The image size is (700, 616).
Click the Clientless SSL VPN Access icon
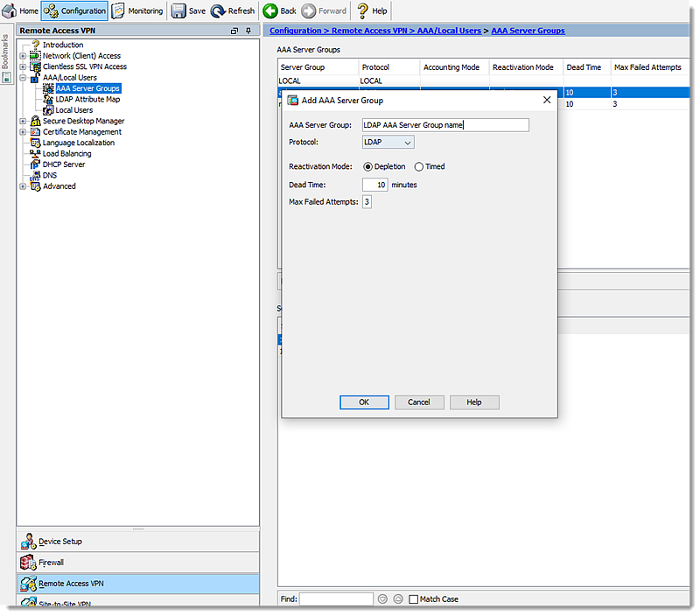[35, 66]
